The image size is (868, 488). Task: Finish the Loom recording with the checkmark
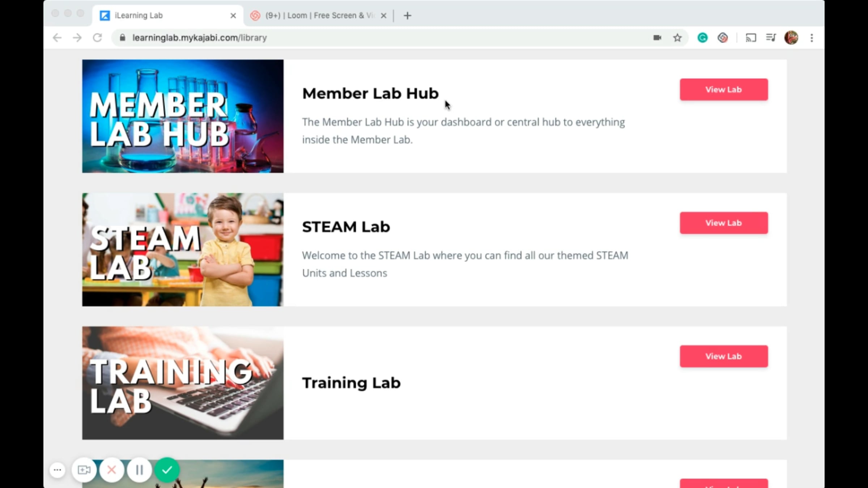[x=167, y=470]
